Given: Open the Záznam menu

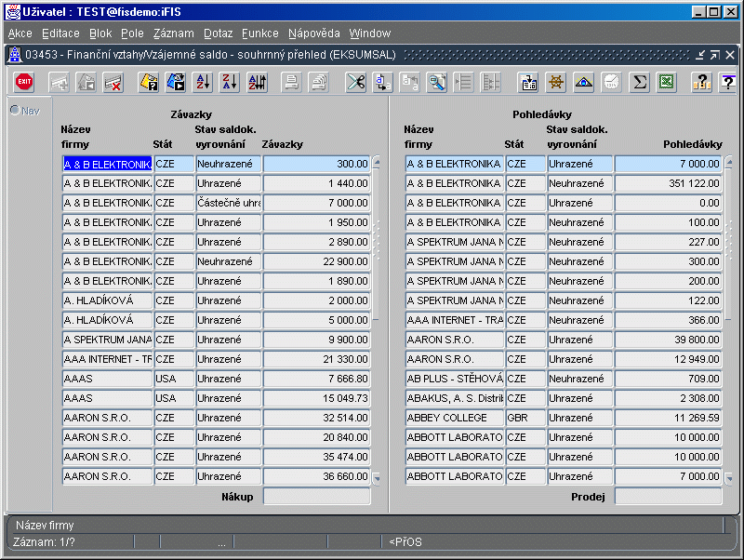Looking at the screenshot, I should (173, 33).
